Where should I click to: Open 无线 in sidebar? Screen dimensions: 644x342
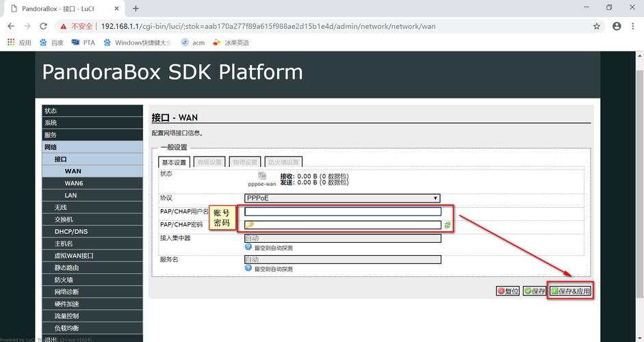coord(92,207)
